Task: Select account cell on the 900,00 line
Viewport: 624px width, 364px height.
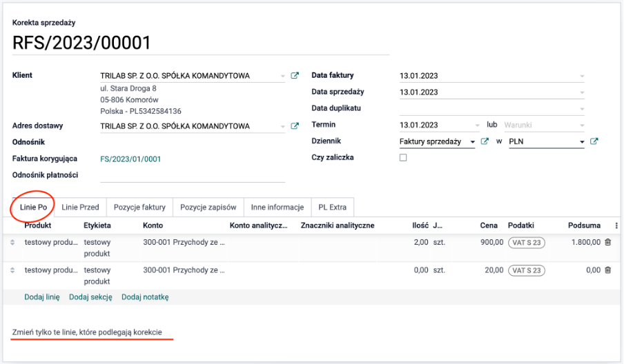Action: 184,242
